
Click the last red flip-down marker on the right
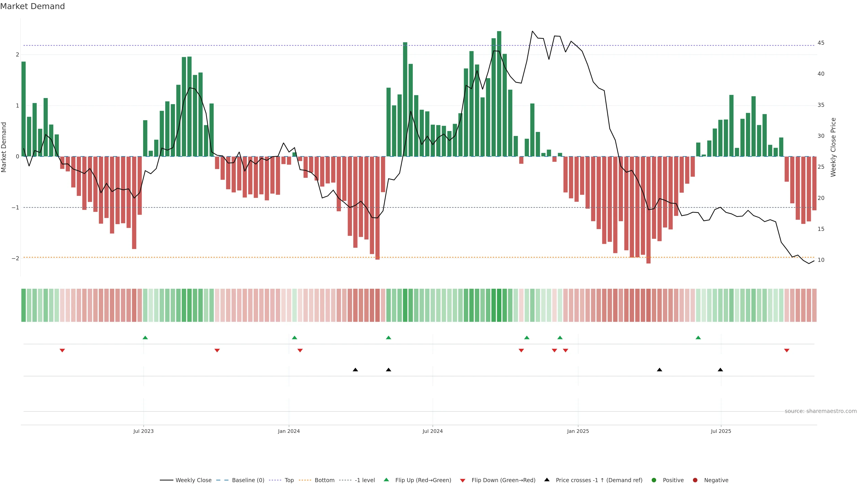coord(787,351)
